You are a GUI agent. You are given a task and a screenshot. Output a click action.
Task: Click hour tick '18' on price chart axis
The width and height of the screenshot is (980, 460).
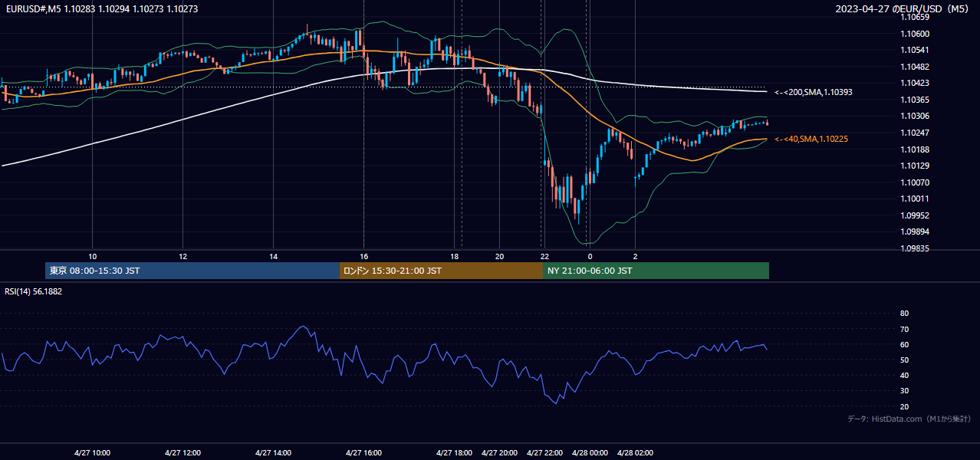tap(454, 257)
